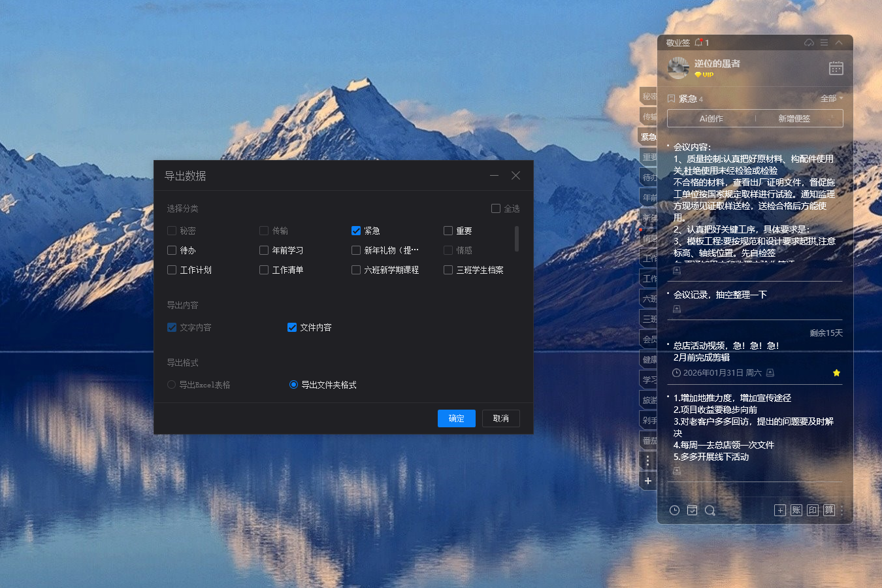Screen dimensions: 882x588
Task: Click the 确定 confirm button
Action: click(456, 418)
